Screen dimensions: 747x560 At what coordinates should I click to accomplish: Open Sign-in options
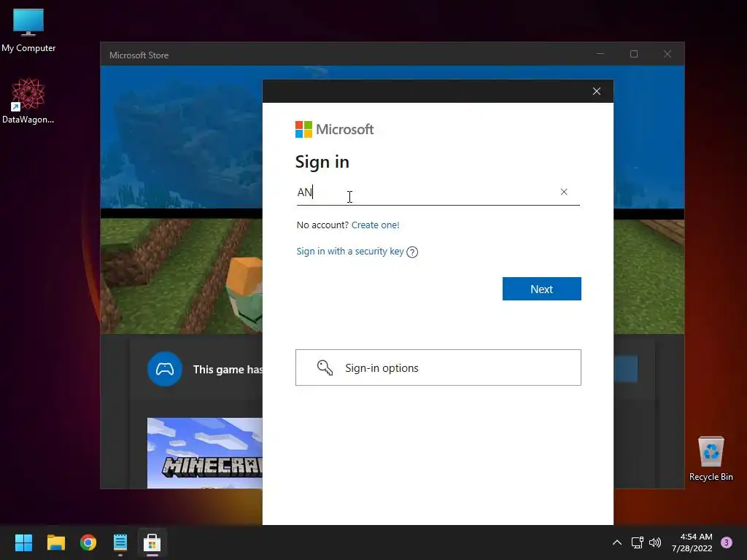pyautogui.click(x=438, y=367)
